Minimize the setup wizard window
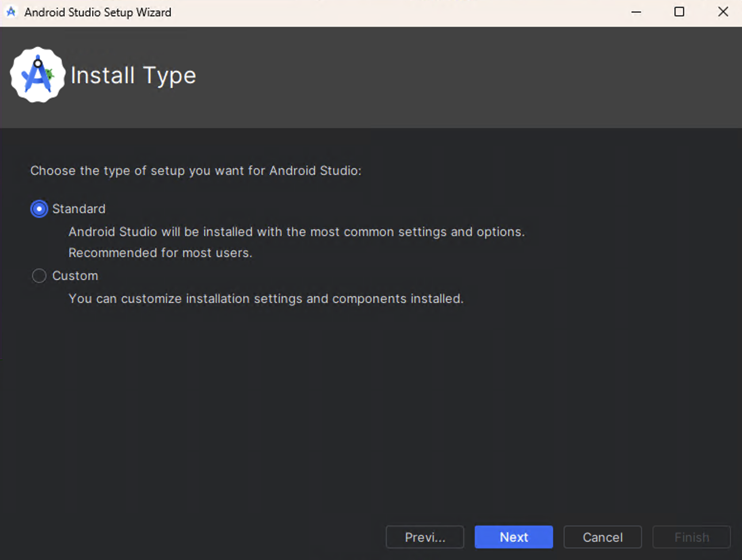The image size is (742, 560). coord(636,12)
